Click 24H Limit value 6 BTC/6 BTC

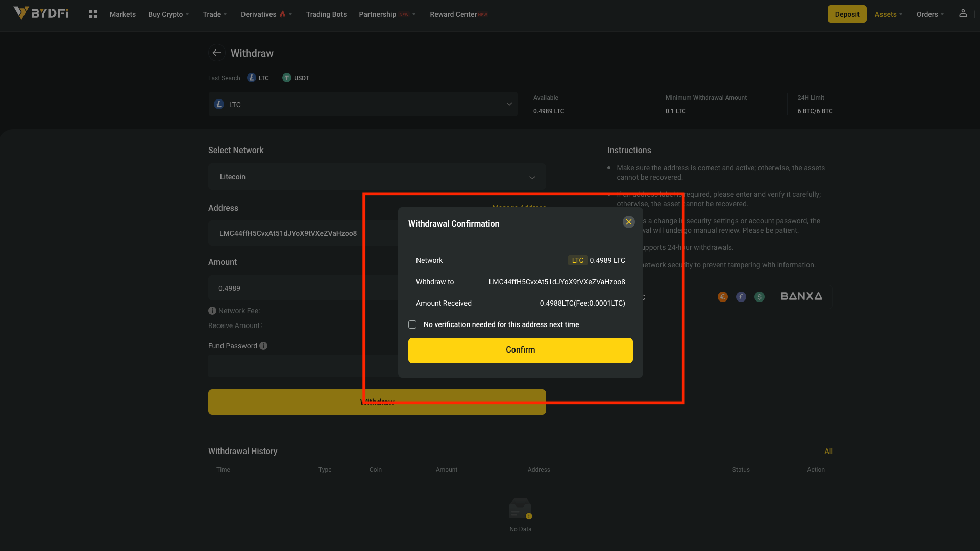(x=815, y=111)
